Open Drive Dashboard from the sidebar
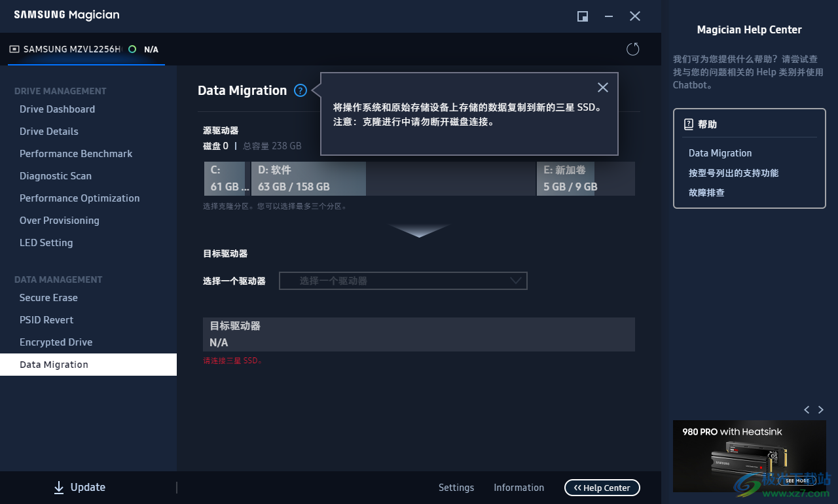Viewport: 838px width, 504px height. (58, 109)
